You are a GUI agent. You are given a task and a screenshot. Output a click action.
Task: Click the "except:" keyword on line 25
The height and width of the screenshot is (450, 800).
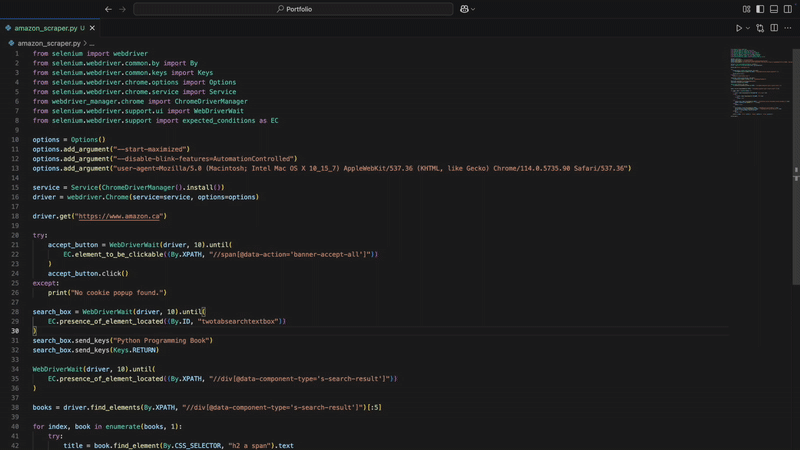tap(46, 283)
